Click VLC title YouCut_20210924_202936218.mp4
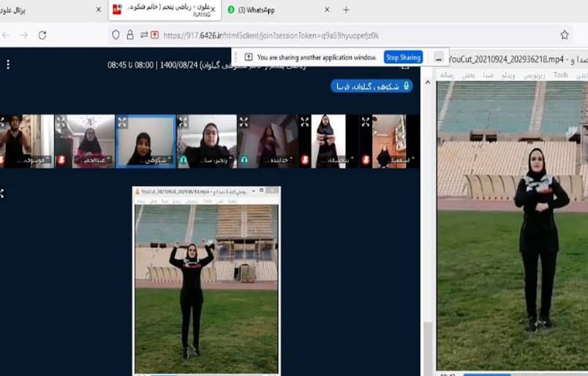 tap(506, 60)
